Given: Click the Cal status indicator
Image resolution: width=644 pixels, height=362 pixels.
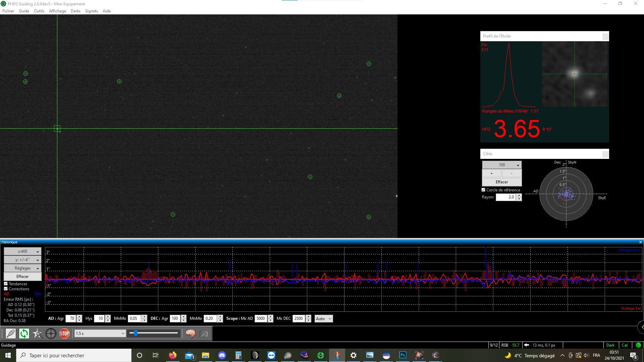Looking at the screenshot, I should click(x=625, y=345).
